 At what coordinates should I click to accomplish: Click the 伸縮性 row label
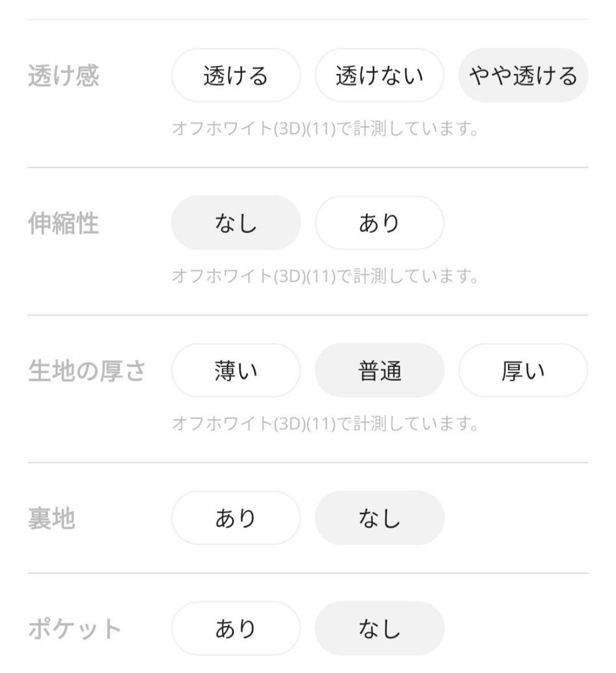point(64,223)
